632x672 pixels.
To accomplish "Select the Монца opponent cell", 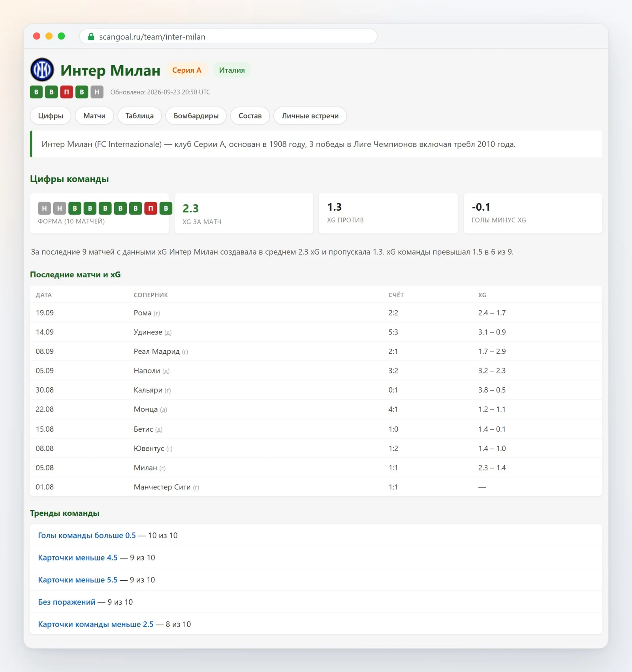I will pyautogui.click(x=150, y=410).
